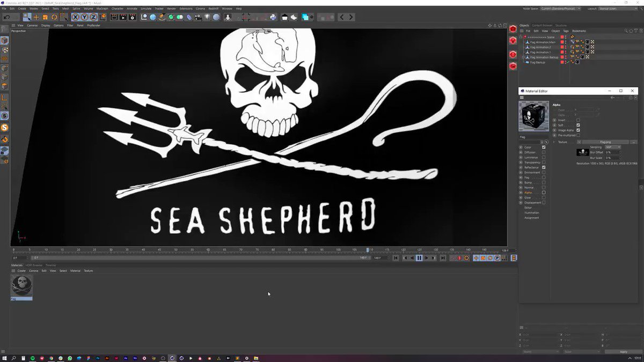Click the Coordinate System icon
Screen dimensions: 644x362
[103, 17]
